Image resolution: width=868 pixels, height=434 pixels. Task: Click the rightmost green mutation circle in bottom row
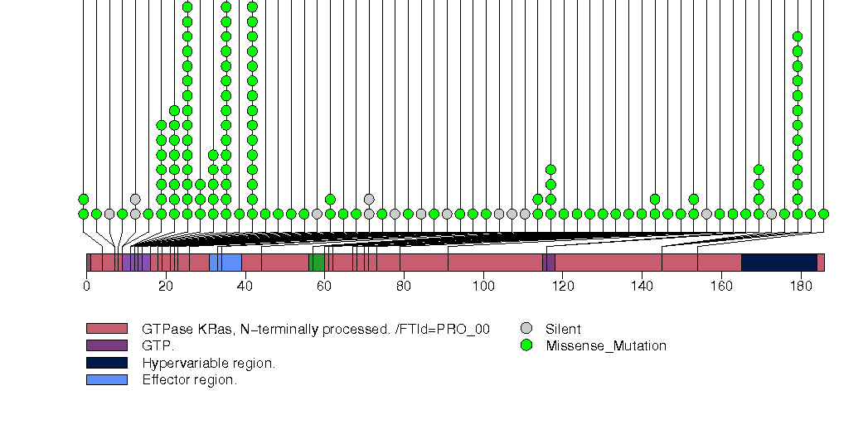coord(823,214)
